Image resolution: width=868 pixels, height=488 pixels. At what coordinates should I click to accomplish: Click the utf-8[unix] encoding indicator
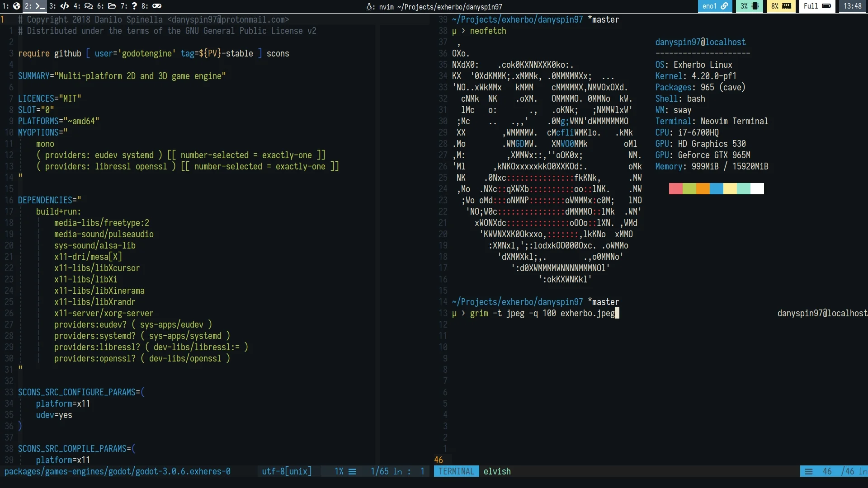point(287,471)
